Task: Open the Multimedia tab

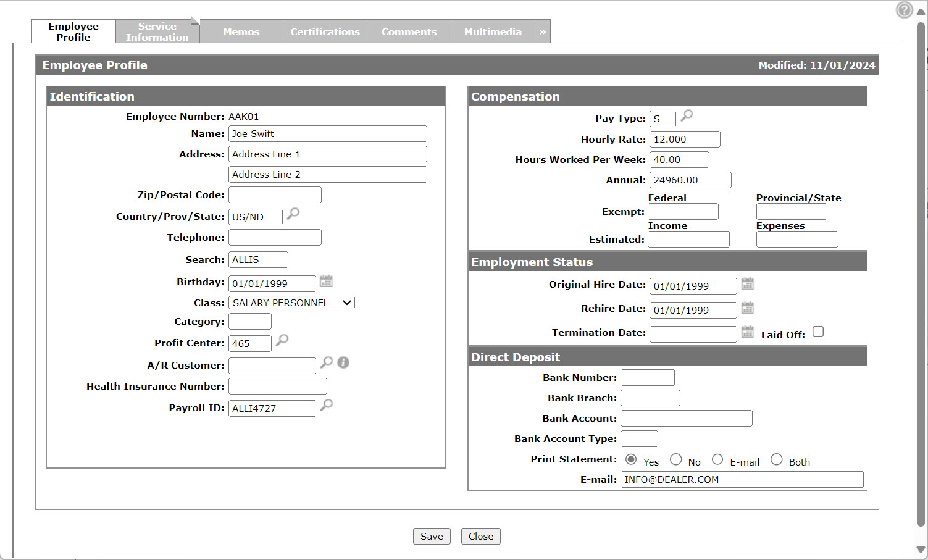Action: [x=493, y=31]
